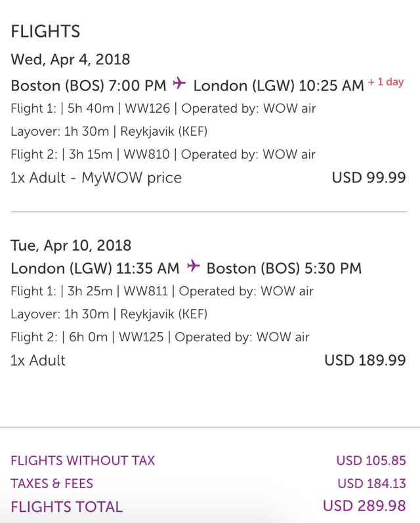This screenshot has width=420, height=523.
Task: Click the Wed, Apr 4, 2018 date
Action: tap(70, 60)
